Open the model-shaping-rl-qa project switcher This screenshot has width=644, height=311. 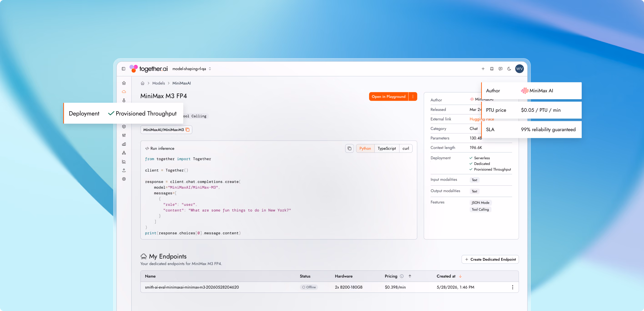(192, 69)
